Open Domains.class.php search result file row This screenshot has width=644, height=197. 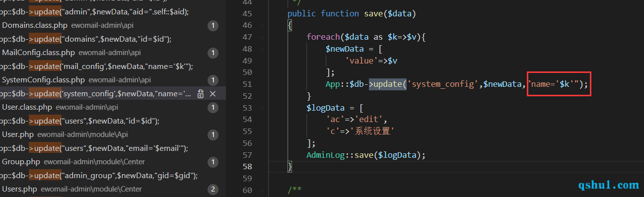[113, 25]
